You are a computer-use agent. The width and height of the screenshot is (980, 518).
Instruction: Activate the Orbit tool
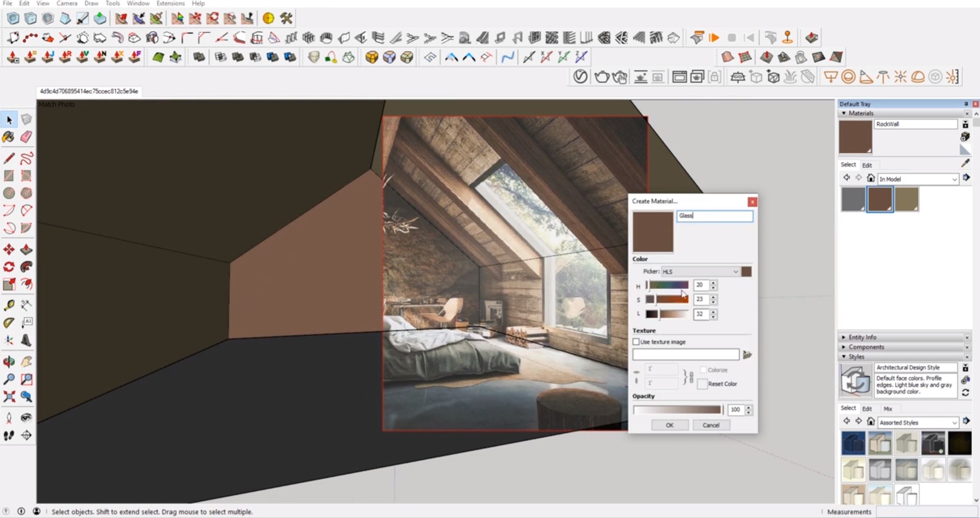coord(9,362)
